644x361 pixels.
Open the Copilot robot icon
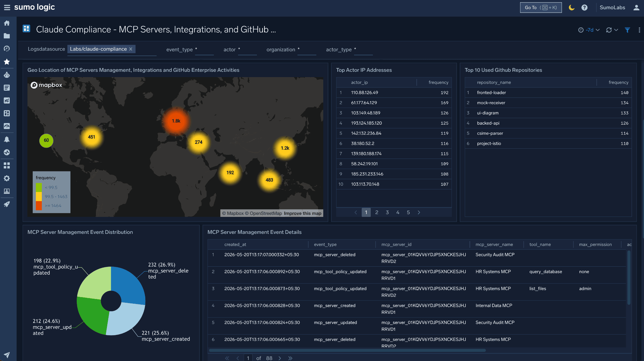7,75
